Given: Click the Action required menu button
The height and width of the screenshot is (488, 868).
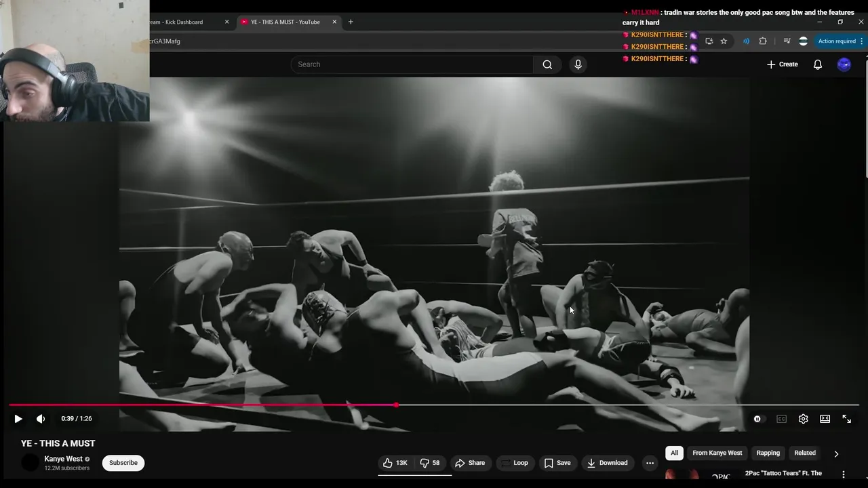Looking at the screenshot, I should [x=840, y=41].
